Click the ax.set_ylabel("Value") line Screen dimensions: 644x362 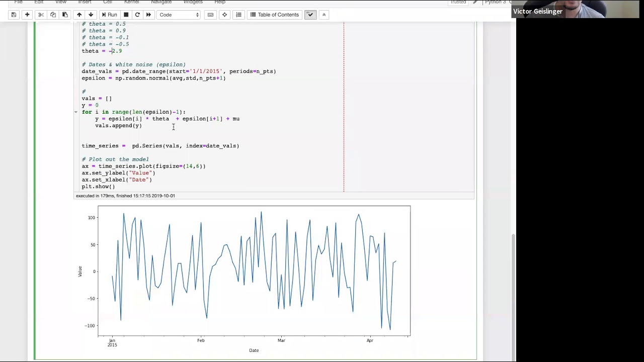[119, 173]
